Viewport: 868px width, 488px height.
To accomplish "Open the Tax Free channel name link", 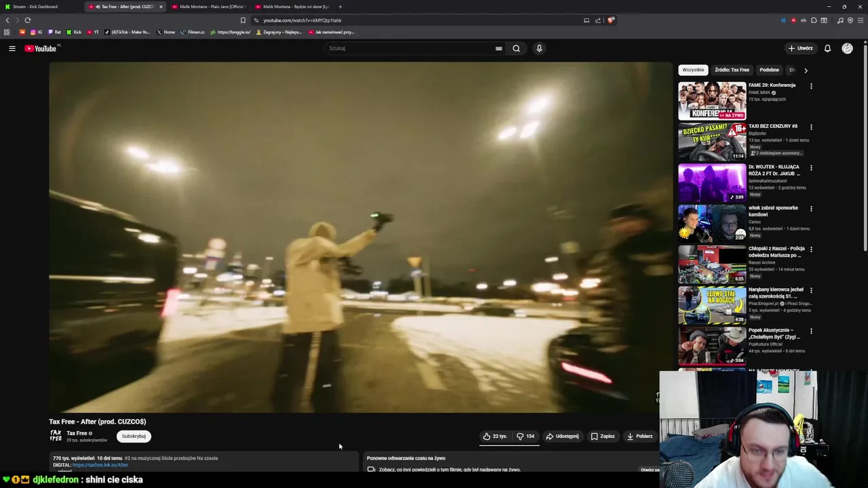I will pyautogui.click(x=77, y=433).
